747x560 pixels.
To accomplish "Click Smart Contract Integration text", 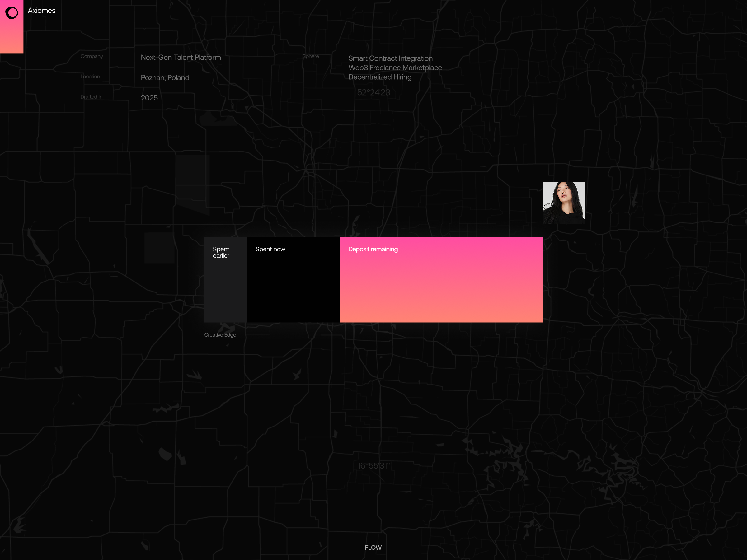I will tap(390, 58).
